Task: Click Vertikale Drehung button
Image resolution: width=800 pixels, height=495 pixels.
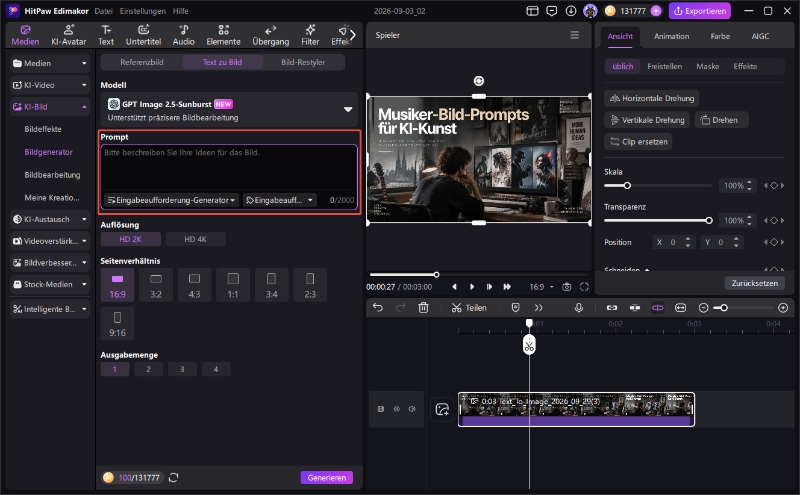Action: pyautogui.click(x=647, y=120)
